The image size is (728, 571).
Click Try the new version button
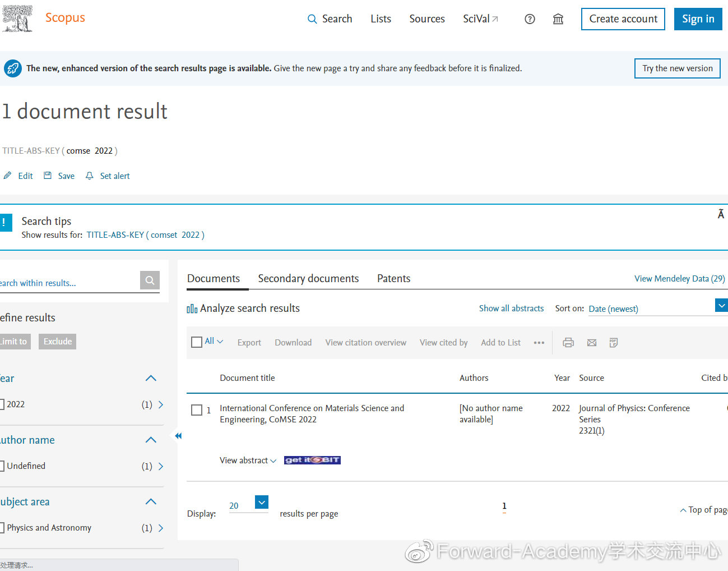click(678, 68)
